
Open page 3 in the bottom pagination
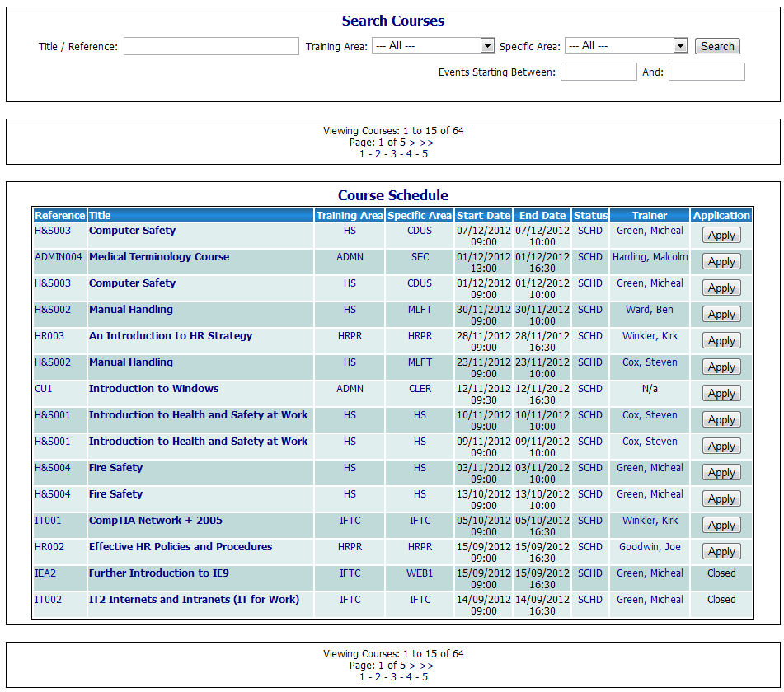pos(393,677)
